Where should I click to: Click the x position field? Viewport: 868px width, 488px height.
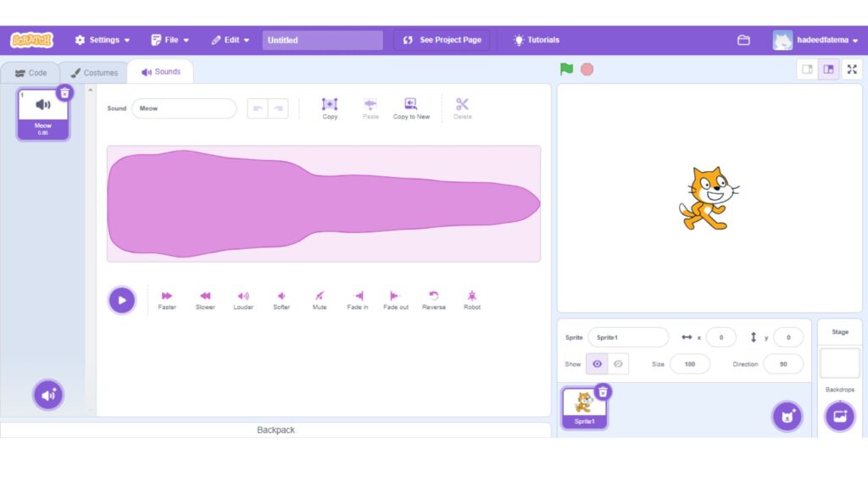pyautogui.click(x=721, y=337)
